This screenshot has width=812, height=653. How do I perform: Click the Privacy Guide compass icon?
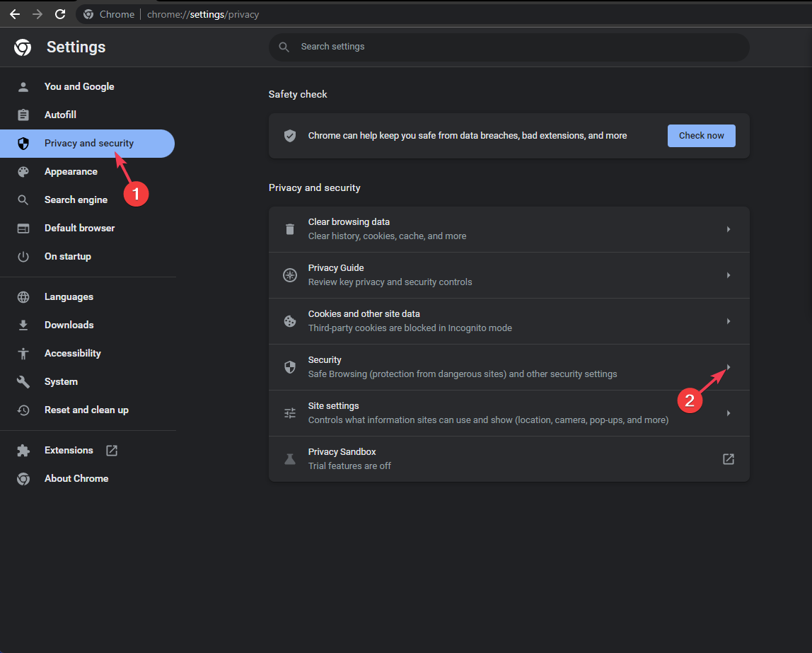pyautogui.click(x=289, y=275)
